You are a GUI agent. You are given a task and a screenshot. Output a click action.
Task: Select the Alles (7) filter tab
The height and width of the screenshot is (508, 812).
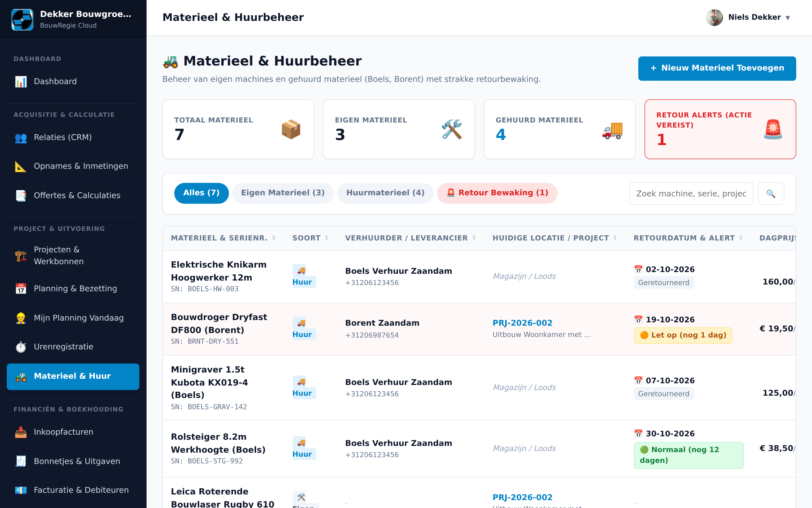point(201,193)
